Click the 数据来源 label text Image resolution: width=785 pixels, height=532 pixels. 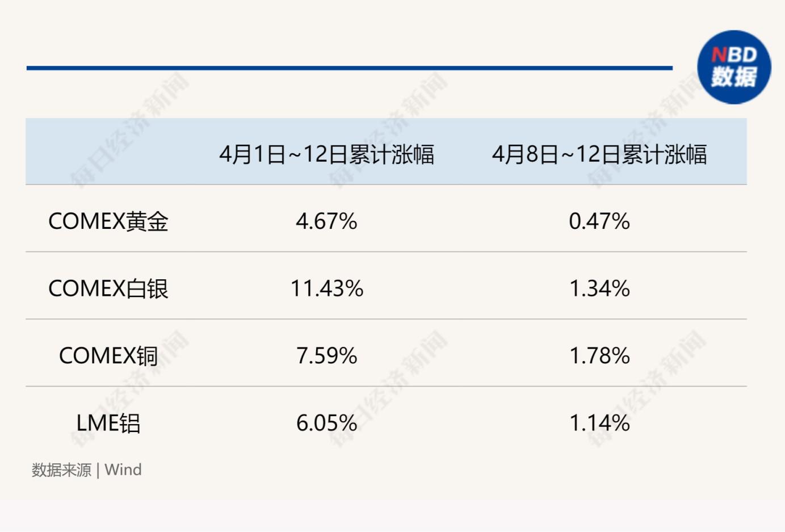click(x=61, y=470)
